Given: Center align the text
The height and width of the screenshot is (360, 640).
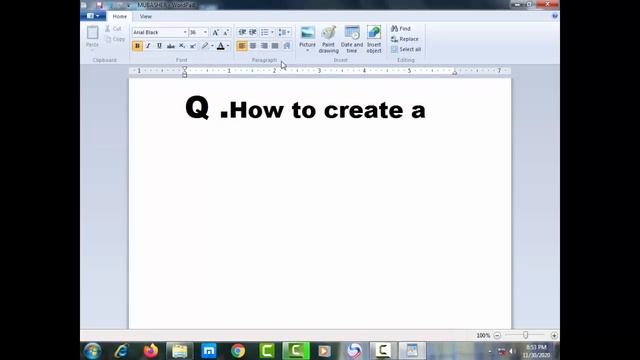Looking at the screenshot, I should pyautogui.click(x=253, y=46).
